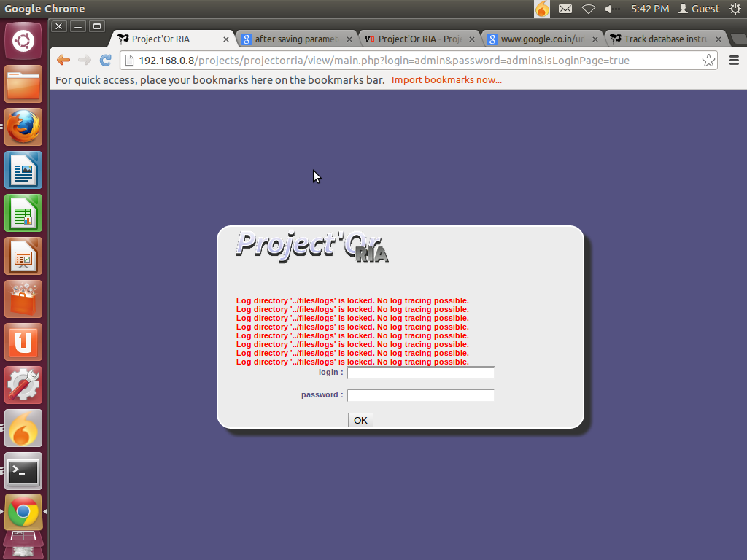Open Ubuntu Software Center from the dock
This screenshot has width=747, height=560.
coord(23,298)
